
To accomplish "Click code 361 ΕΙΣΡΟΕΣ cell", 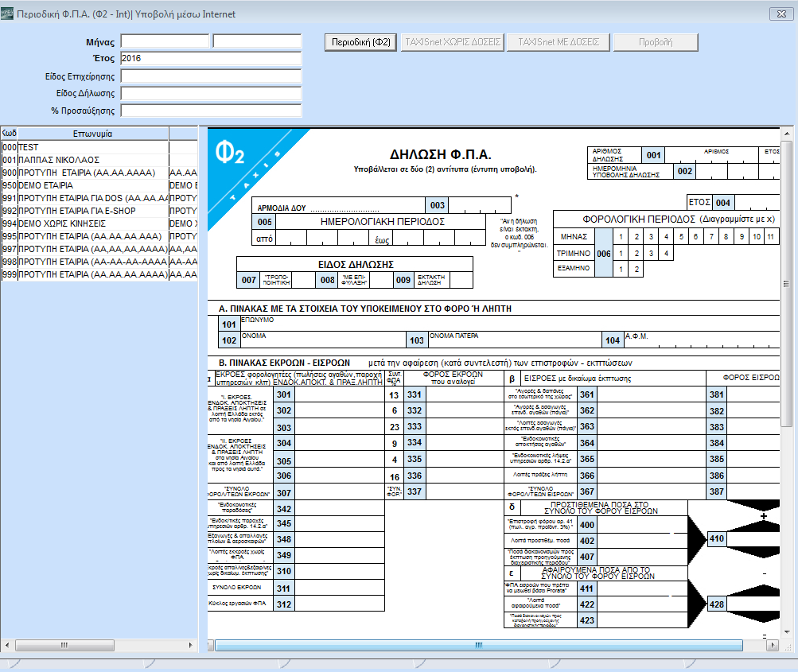I will (587, 394).
